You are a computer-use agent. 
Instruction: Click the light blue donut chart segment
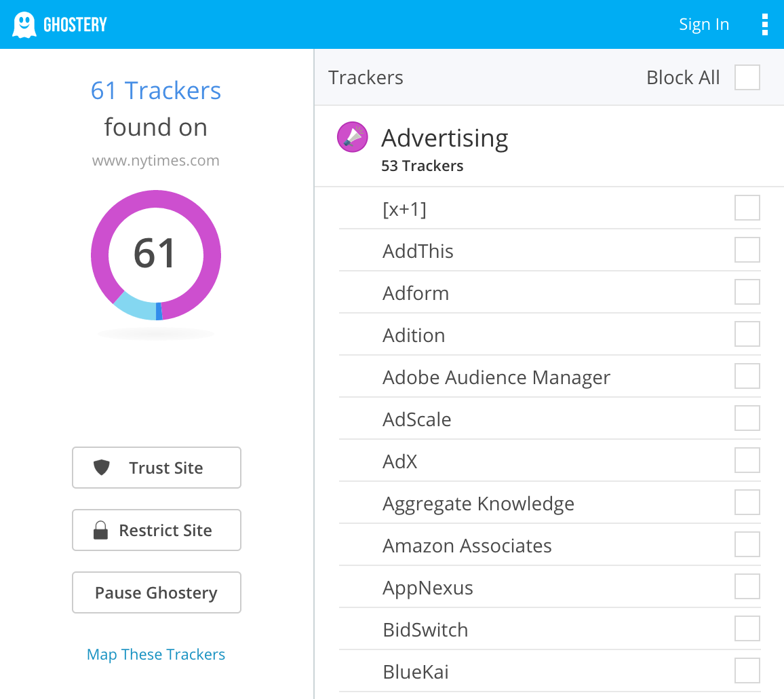coord(136,307)
